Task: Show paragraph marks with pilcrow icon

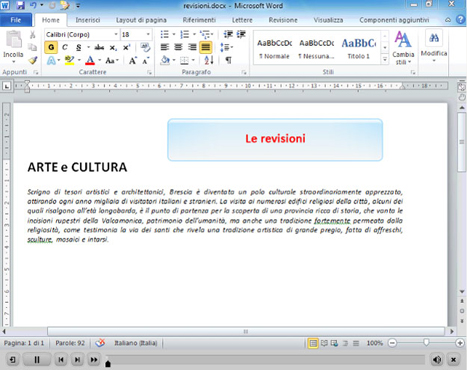Action: pos(228,60)
